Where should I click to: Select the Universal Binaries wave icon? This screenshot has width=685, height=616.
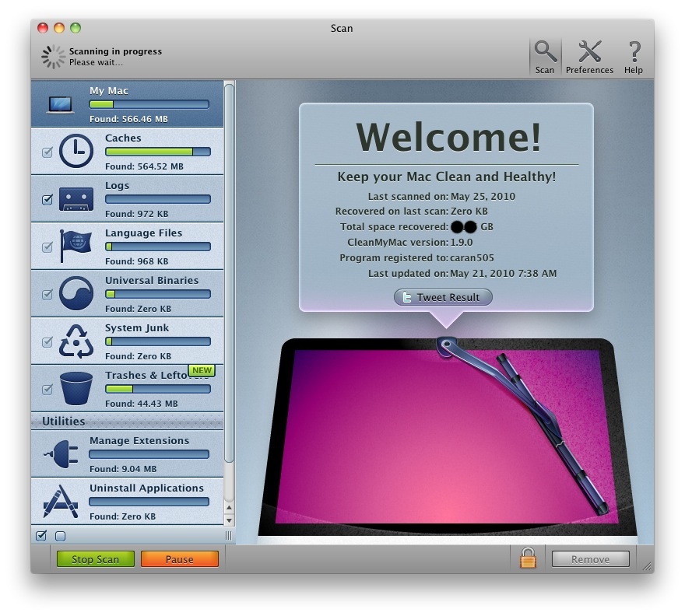76,293
